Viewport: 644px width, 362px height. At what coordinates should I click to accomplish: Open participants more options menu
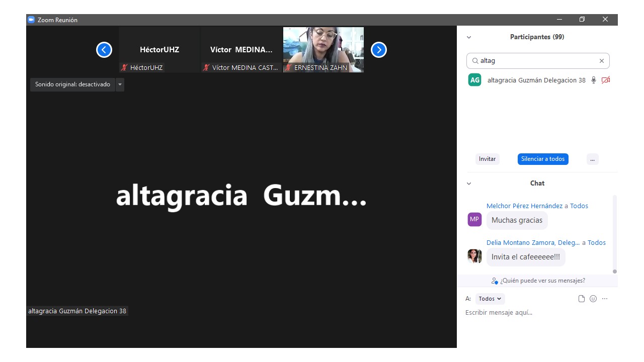592,159
